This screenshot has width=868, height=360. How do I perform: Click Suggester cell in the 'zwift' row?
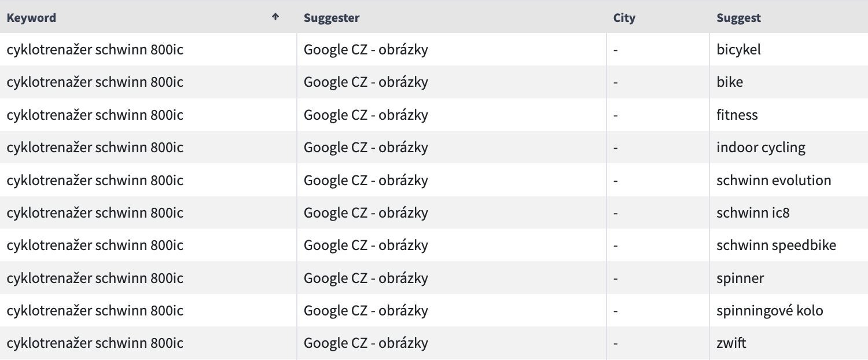click(451, 343)
